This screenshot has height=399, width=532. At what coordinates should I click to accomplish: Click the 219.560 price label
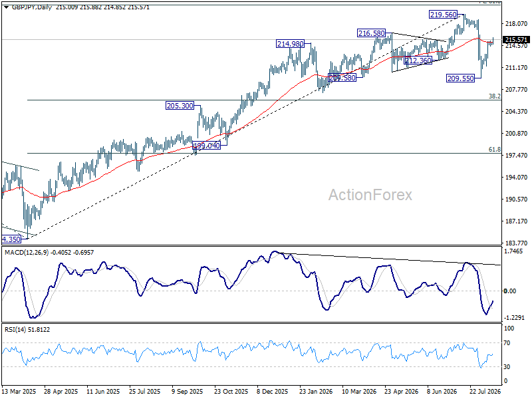[x=443, y=14]
